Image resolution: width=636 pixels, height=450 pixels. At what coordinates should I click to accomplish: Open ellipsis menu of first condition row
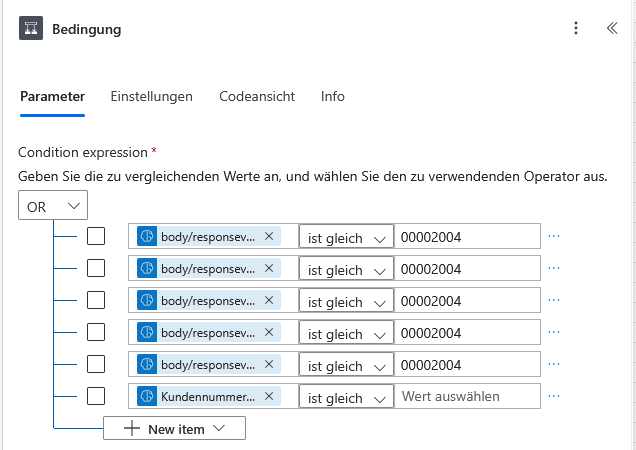[554, 236]
